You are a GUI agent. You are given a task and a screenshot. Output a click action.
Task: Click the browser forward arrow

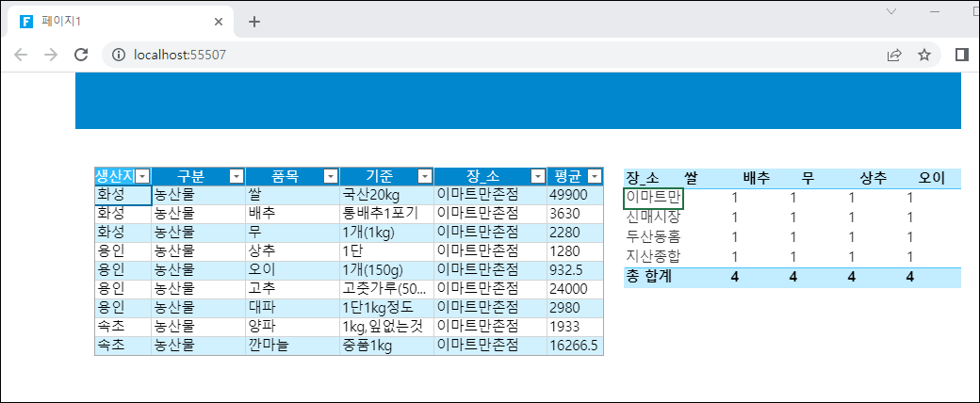point(51,55)
